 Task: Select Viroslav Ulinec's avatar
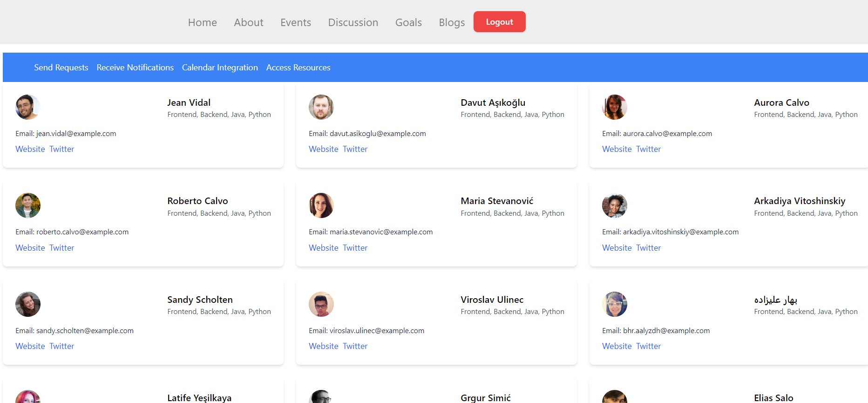321,304
